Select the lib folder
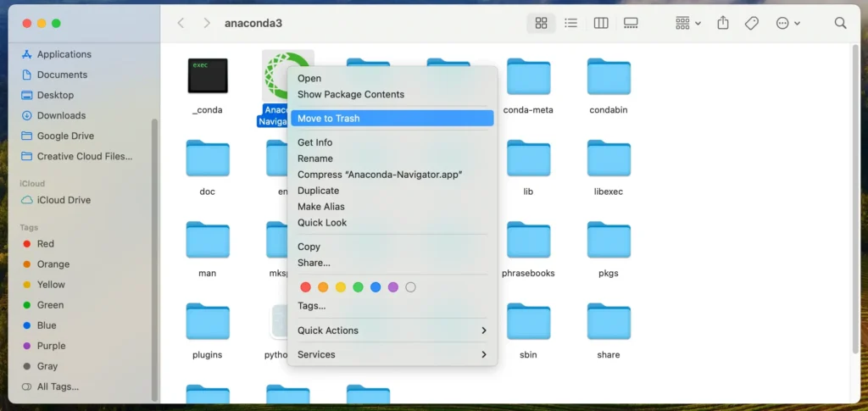 [528, 158]
